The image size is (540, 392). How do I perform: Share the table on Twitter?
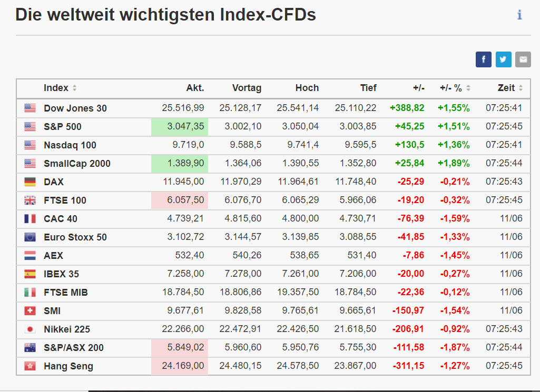(503, 59)
